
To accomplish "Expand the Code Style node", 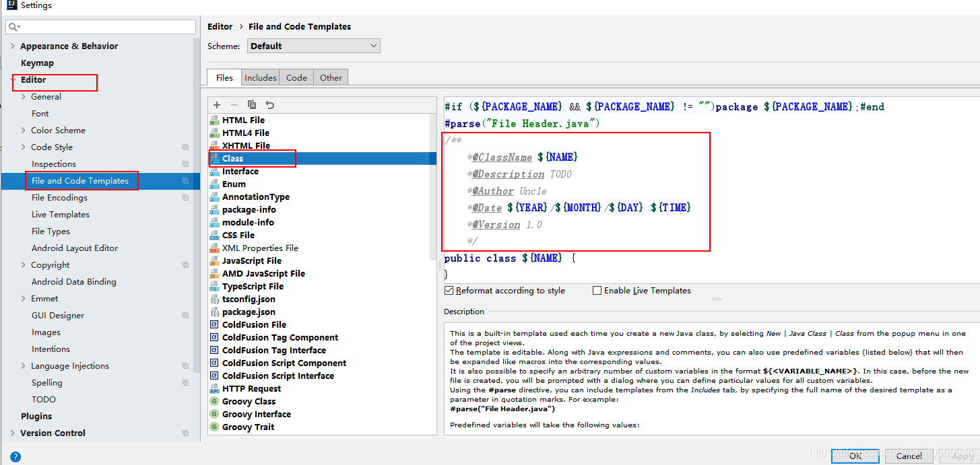I will (24, 147).
